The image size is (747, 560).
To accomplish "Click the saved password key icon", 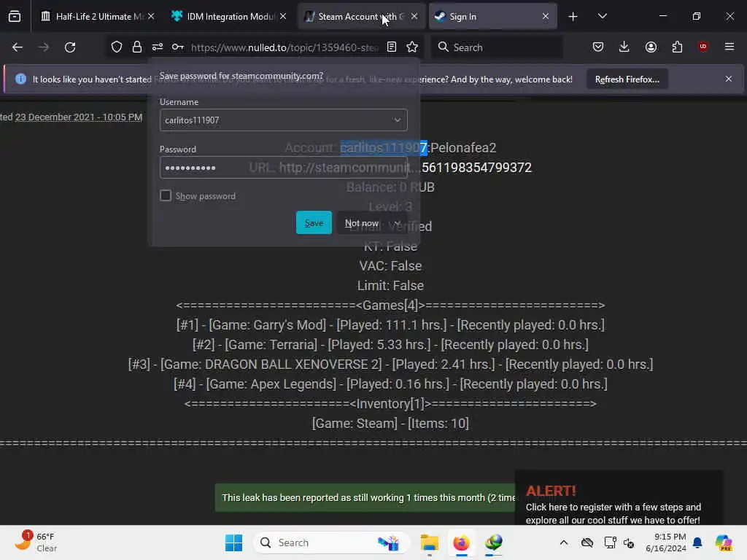I will pos(178,47).
